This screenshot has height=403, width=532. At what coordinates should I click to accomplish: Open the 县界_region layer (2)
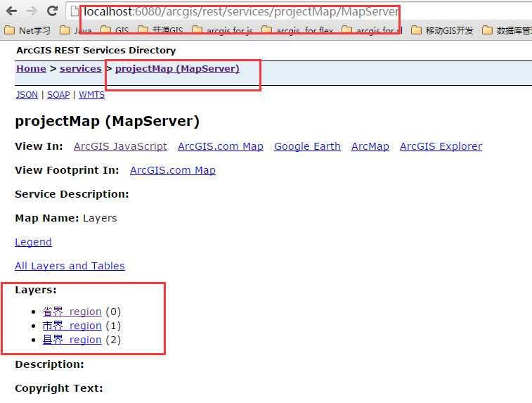[x=72, y=340]
